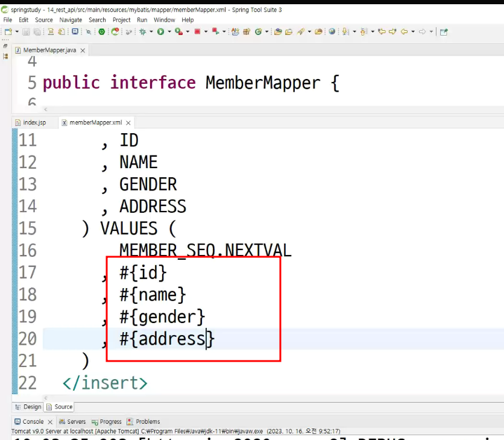Click the Open Task folder icon
This screenshot has width=504, height=440.
(289, 31)
